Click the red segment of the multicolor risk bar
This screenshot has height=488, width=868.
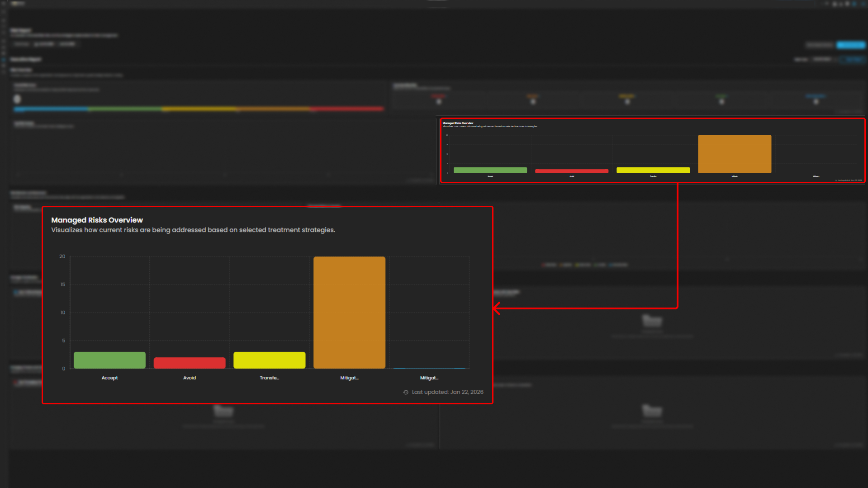347,109
